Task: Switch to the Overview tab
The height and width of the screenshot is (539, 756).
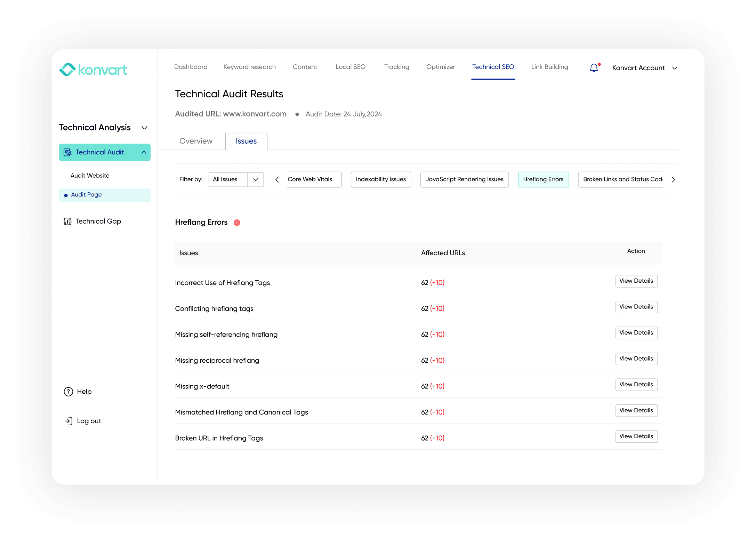Action: (x=195, y=141)
